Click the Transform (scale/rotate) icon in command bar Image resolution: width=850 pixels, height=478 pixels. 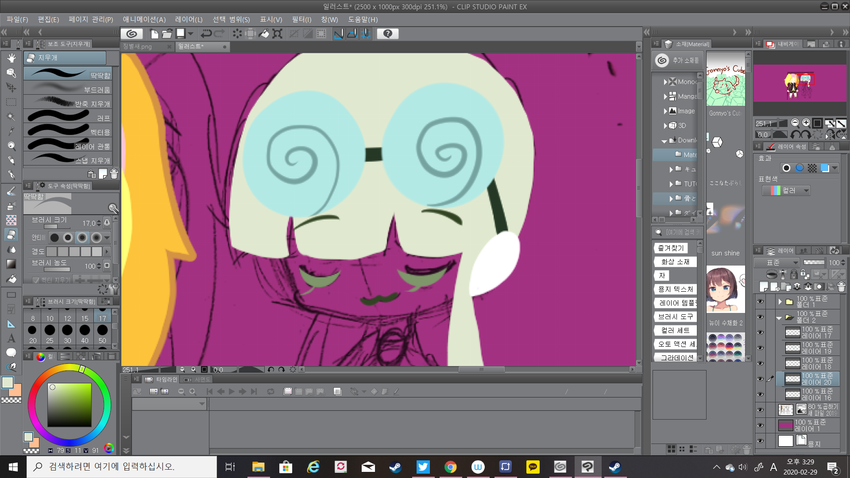(277, 34)
